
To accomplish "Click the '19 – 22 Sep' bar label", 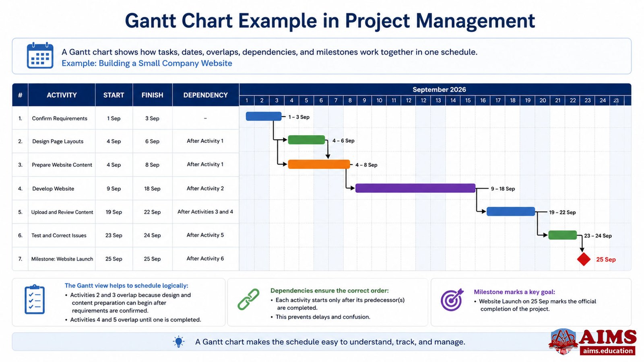I will pos(562,212).
